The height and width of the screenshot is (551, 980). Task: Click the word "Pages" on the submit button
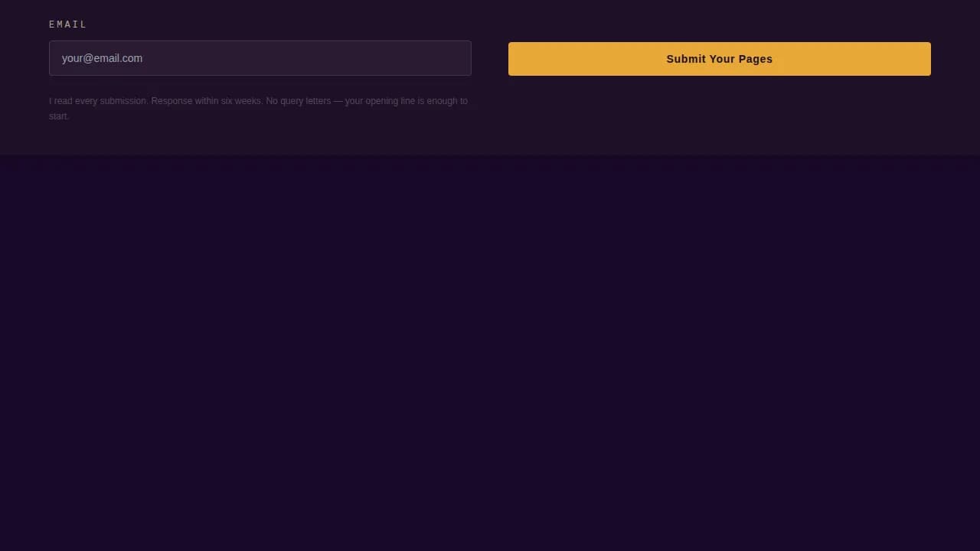pyautogui.click(x=756, y=59)
